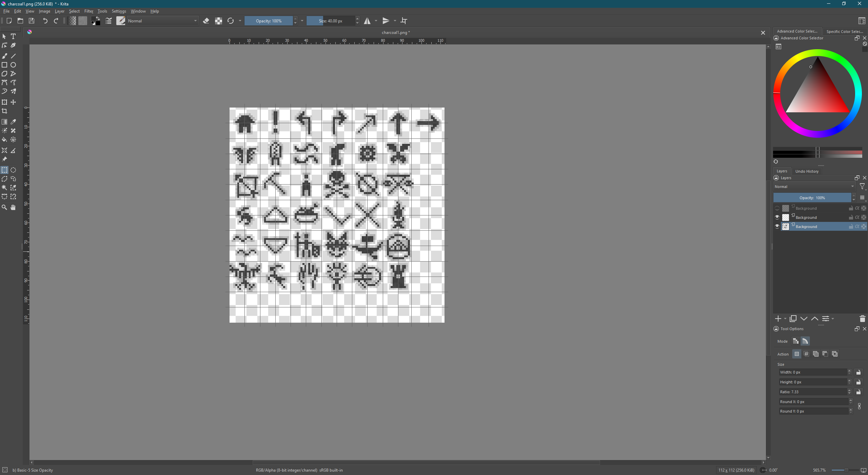Open layer properties menu arrow
The height and width of the screenshot is (475, 868).
pos(833,319)
